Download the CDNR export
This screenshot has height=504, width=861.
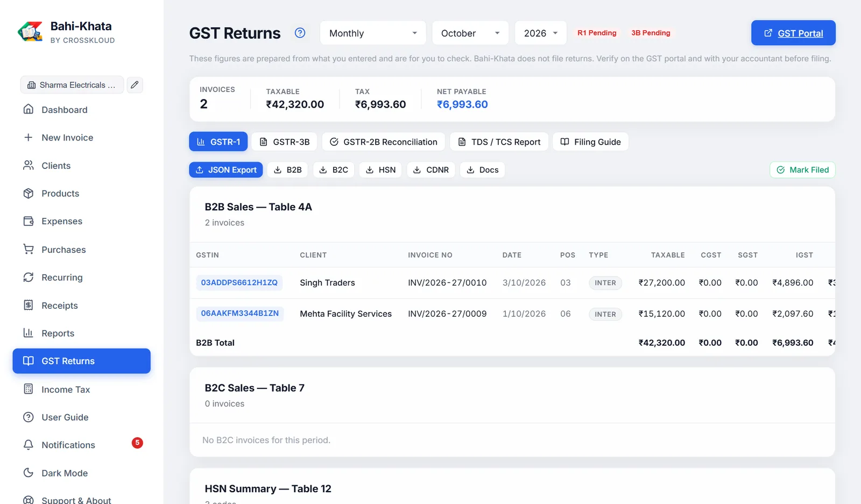[x=431, y=170]
